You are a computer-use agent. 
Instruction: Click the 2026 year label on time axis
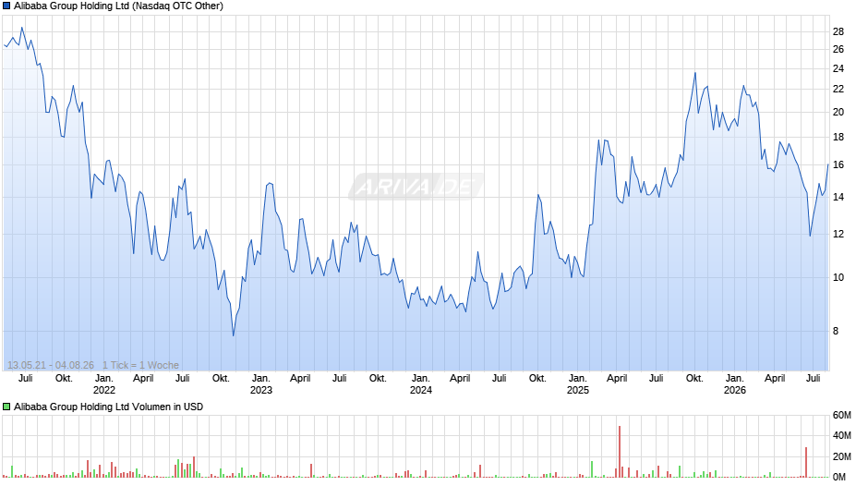click(x=735, y=390)
